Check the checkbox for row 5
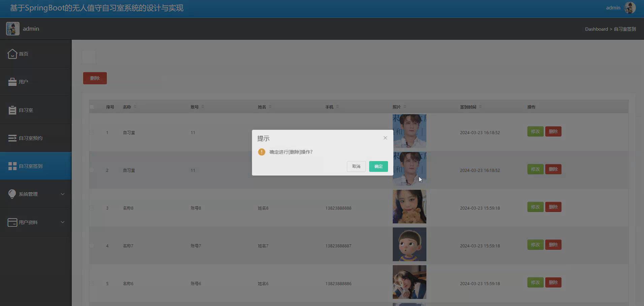The width and height of the screenshot is (644, 306). [x=92, y=283]
